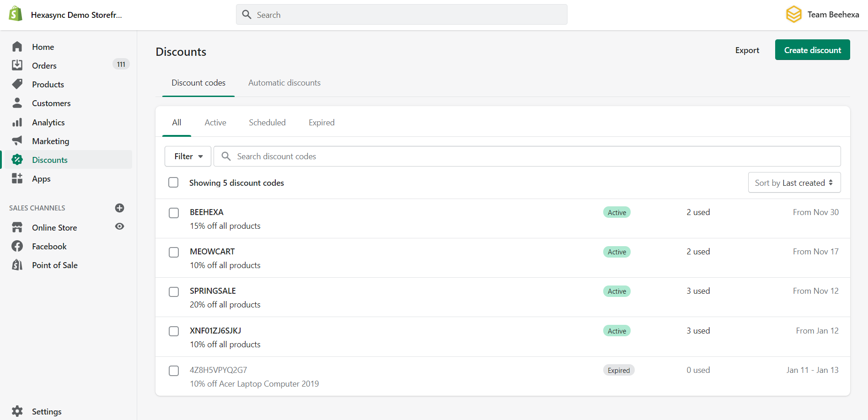The height and width of the screenshot is (420, 868).
Task: Click the Team Beehexa hexagon avatar
Action: click(794, 14)
